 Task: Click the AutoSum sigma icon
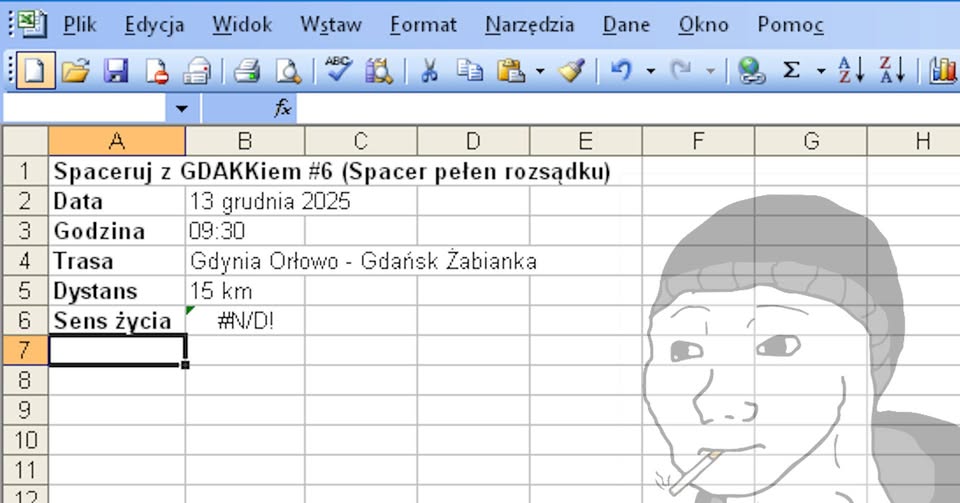click(x=791, y=70)
